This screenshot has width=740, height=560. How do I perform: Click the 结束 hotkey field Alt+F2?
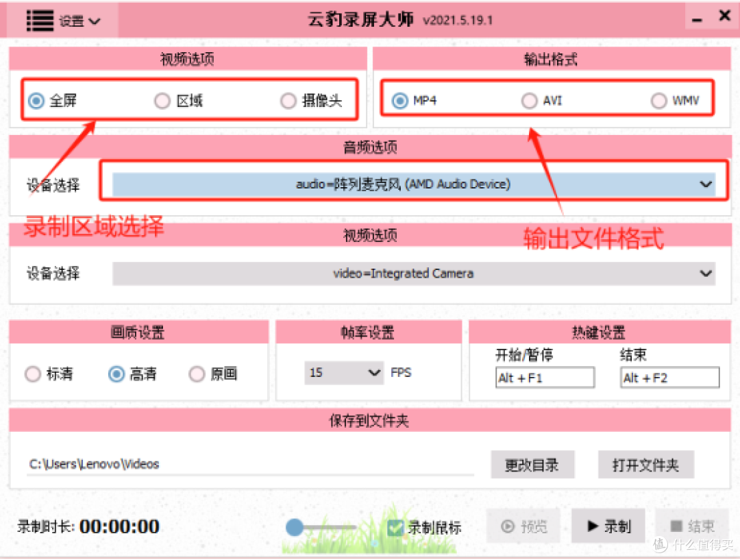(669, 378)
